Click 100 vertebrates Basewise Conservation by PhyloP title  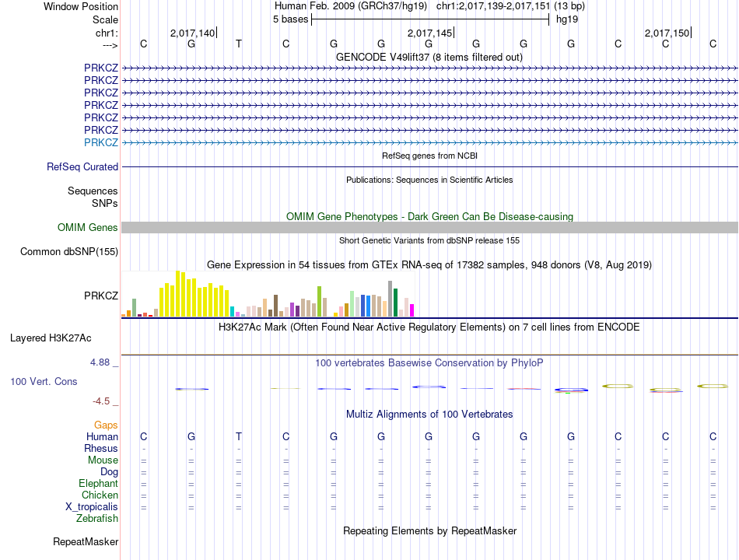click(429, 363)
